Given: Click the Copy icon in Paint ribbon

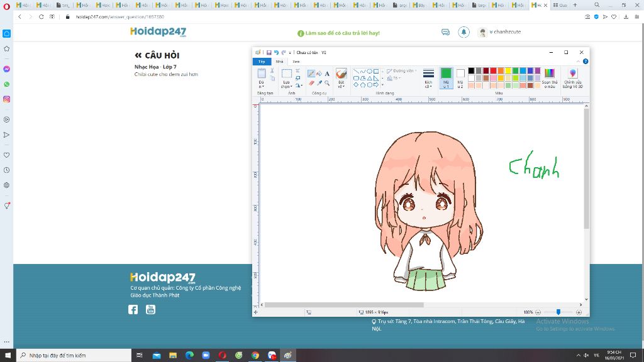Looking at the screenshot, I should click(272, 78).
